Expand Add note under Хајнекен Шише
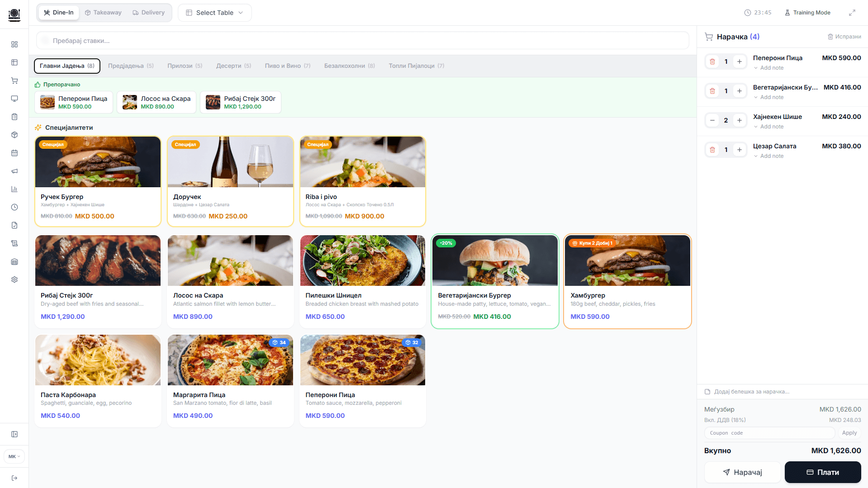 click(768, 127)
